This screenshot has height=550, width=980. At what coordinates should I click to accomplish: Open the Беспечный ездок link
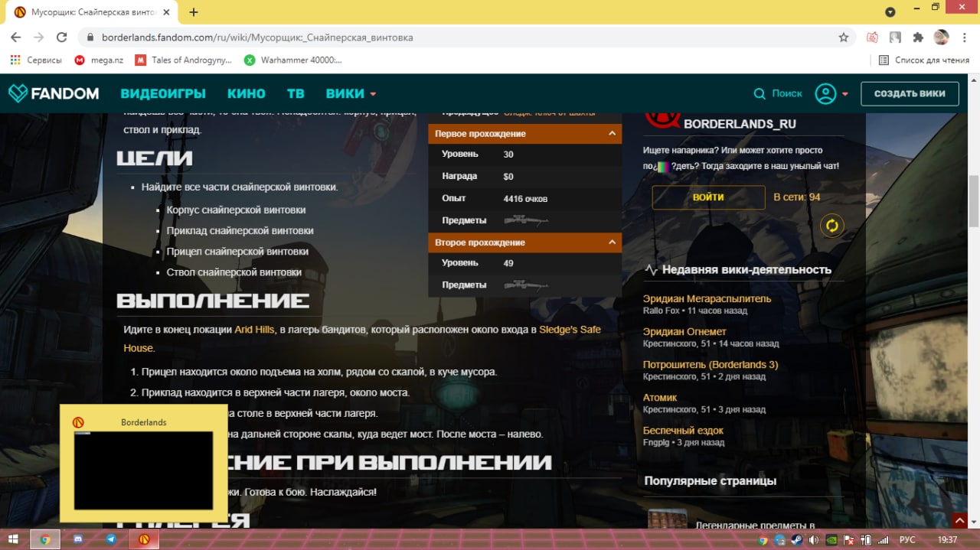684,430
